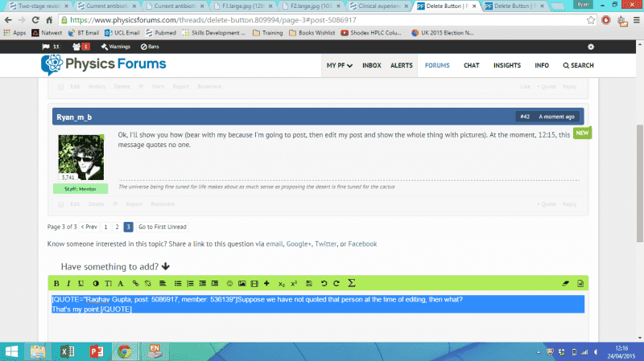Share this thread via email link
The width and height of the screenshot is (644, 361).
coord(275,244)
